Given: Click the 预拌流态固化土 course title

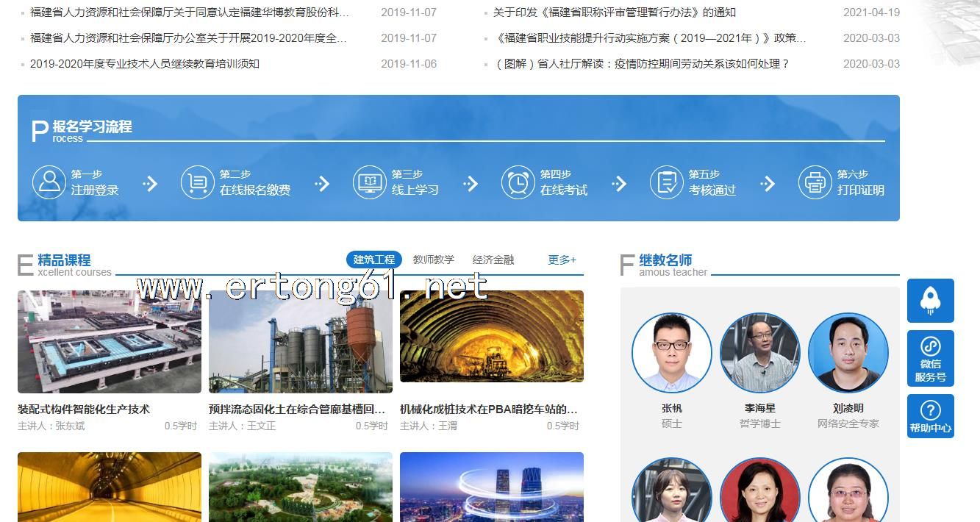Looking at the screenshot, I should [x=297, y=410].
